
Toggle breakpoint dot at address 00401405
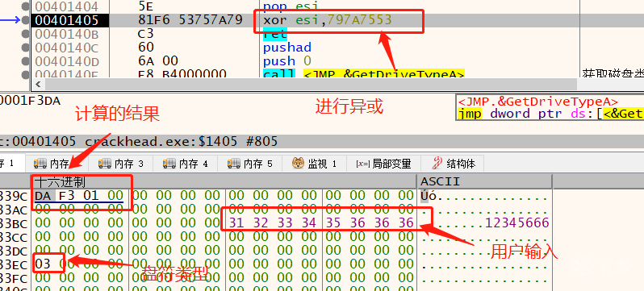(26, 20)
